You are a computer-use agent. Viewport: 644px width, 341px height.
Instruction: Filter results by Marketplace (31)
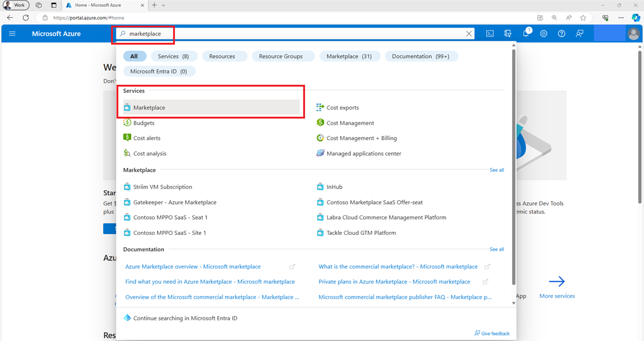click(349, 56)
